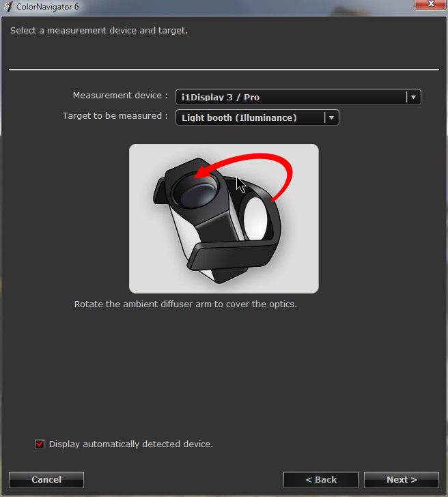Click the ColorNavigator 6 title bar icon
The width and height of the screenshot is (448, 497).
tap(8, 7)
